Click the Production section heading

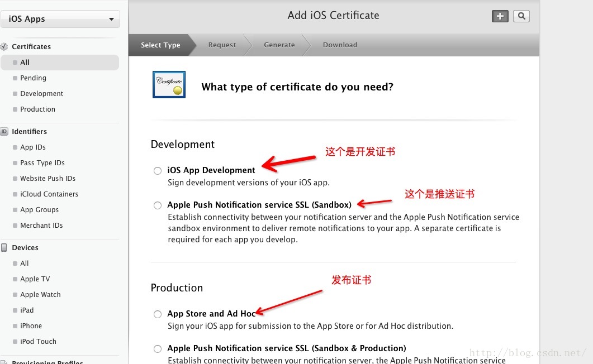(177, 288)
